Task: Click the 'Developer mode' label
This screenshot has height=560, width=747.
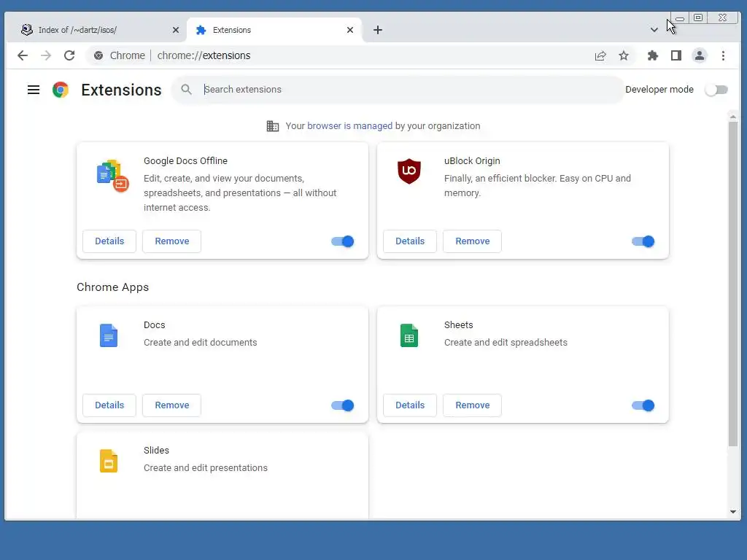Action: (x=659, y=90)
